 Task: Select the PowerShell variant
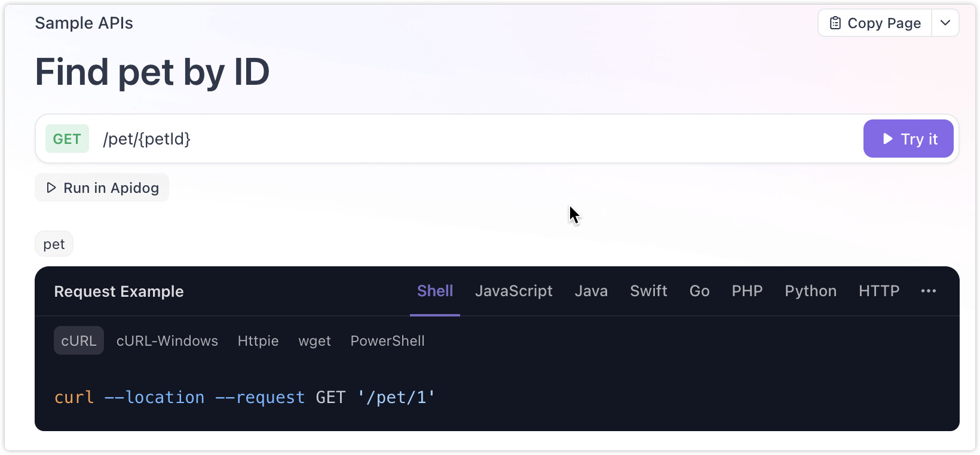click(387, 340)
